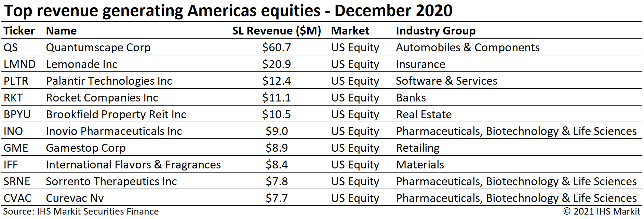Select International Flavors & Fragrances cell
This screenshot has width=644, height=219.
point(133,165)
